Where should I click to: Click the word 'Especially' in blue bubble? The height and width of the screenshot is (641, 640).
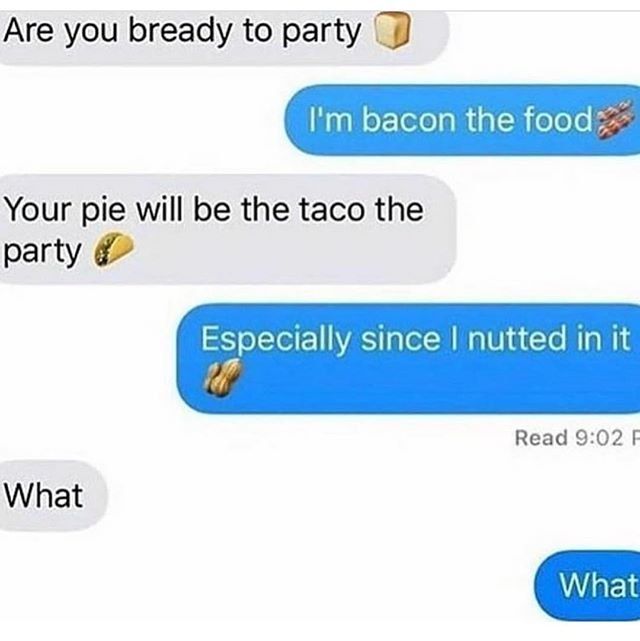tap(276, 340)
